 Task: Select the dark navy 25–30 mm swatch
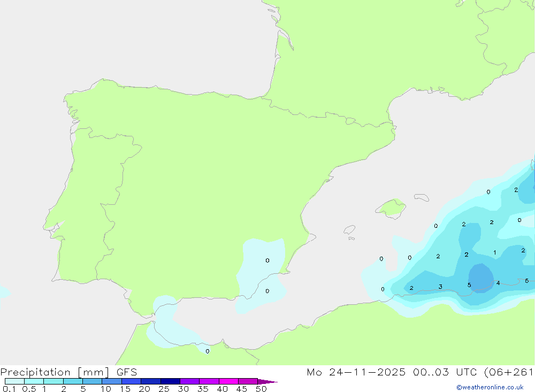170,381
